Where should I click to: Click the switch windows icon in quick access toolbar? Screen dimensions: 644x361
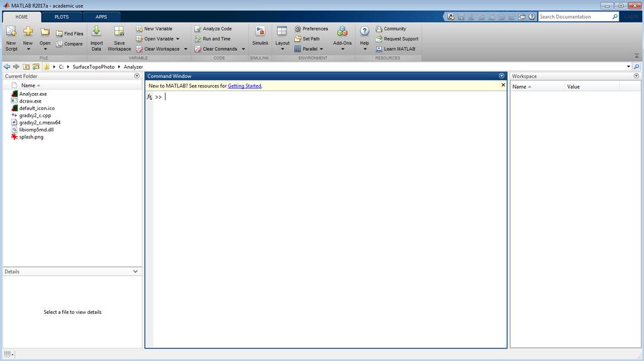coord(521,17)
